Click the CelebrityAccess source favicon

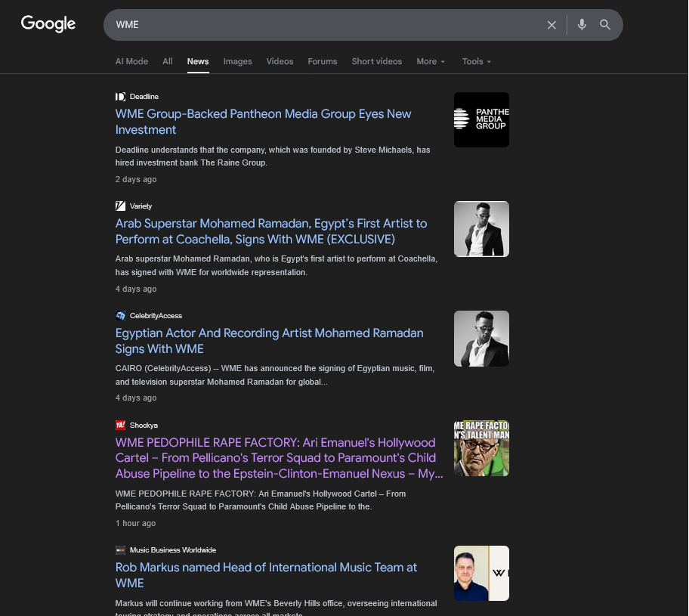point(120,316)
